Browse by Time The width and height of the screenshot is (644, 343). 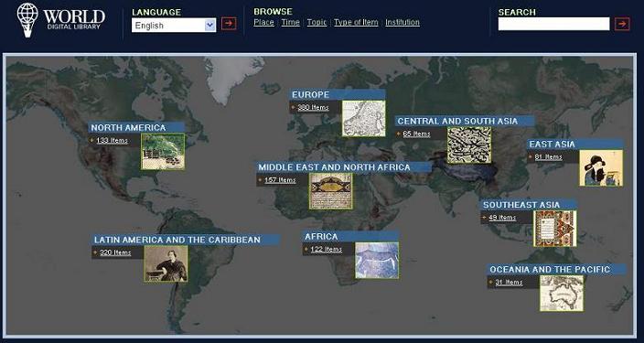[x=290, y=22]
